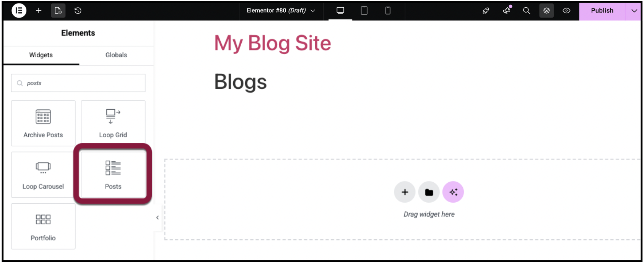Click the rocket checklist icon
This screenshot has width=644, height=263.
pyautogui.click(x=486, y=11)
